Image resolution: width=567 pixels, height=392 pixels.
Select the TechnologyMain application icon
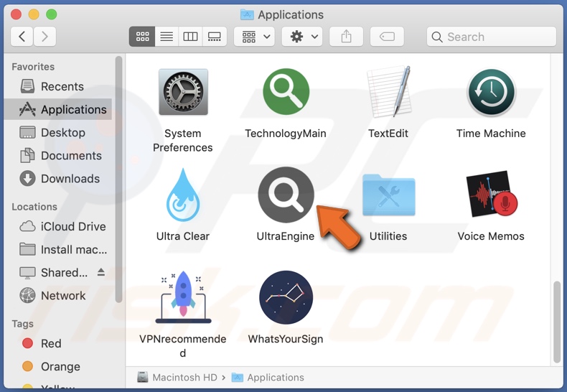coord(286,92)
